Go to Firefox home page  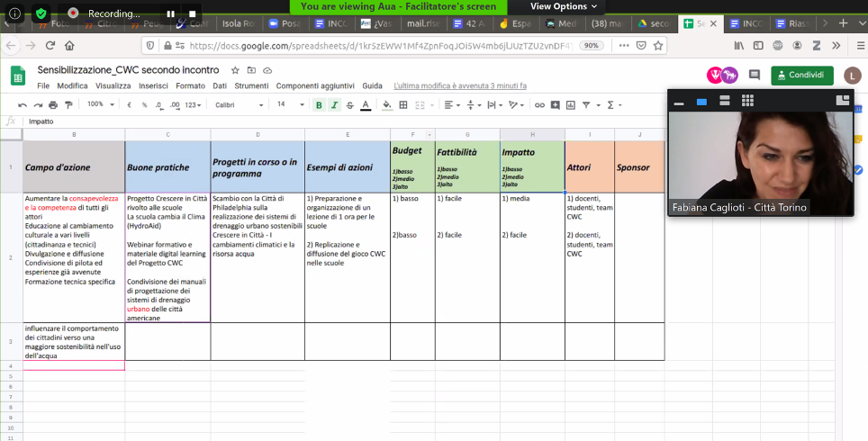pos(69,45)
